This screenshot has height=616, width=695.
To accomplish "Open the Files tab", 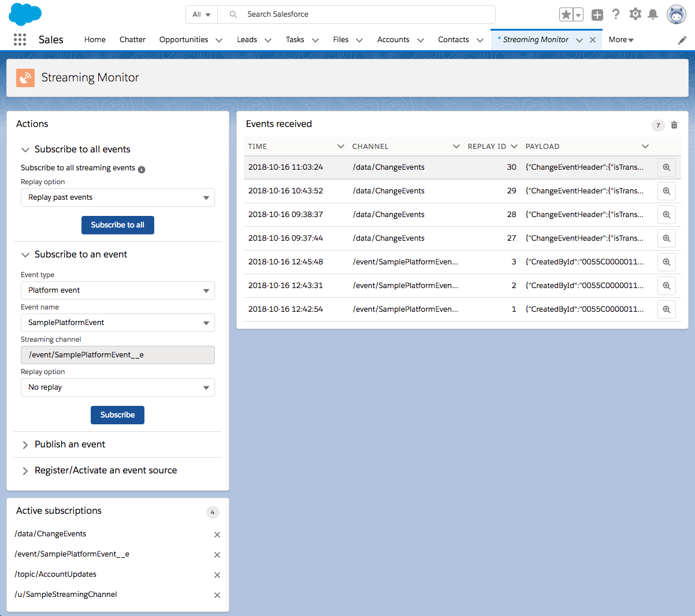I will tap(341, 40).
